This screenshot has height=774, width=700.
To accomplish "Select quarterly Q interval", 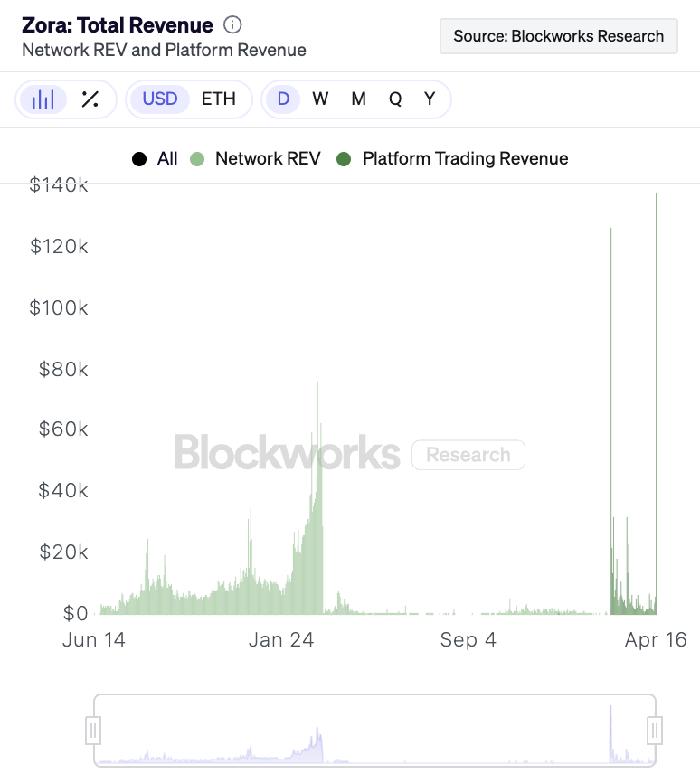I will coord(395,99).
